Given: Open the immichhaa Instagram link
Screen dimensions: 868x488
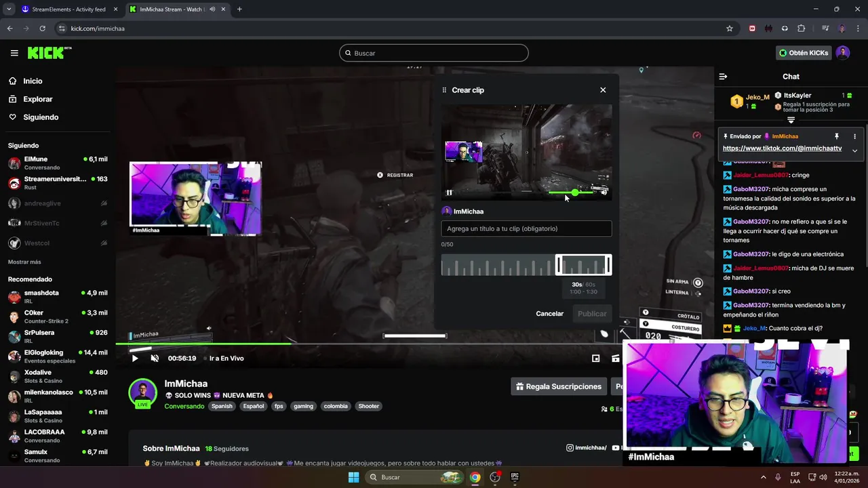Looking at the screenshot, I should [586, 448].
